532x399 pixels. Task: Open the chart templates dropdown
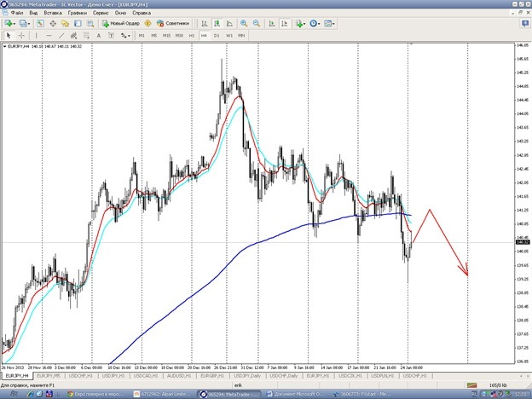click(x=336, y=24)
